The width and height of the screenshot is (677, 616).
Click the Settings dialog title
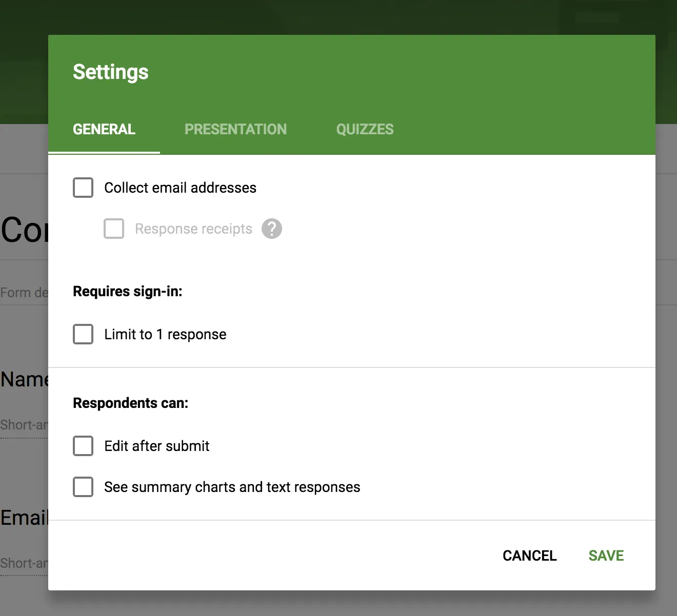click(x=111, y=72)
